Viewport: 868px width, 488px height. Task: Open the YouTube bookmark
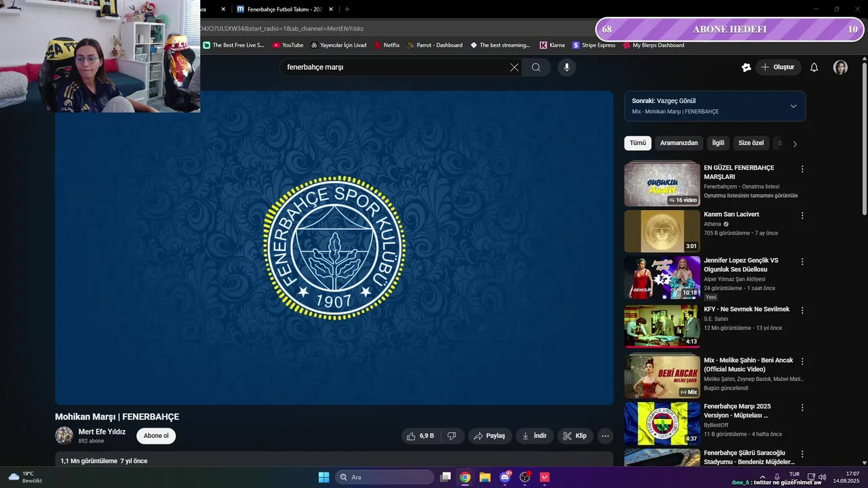click(288, 45)
